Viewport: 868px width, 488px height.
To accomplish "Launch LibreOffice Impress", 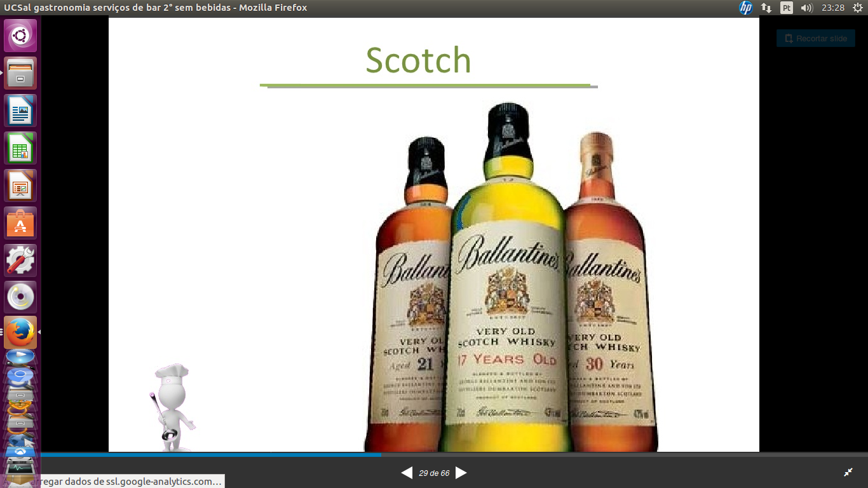I will 20,186.
